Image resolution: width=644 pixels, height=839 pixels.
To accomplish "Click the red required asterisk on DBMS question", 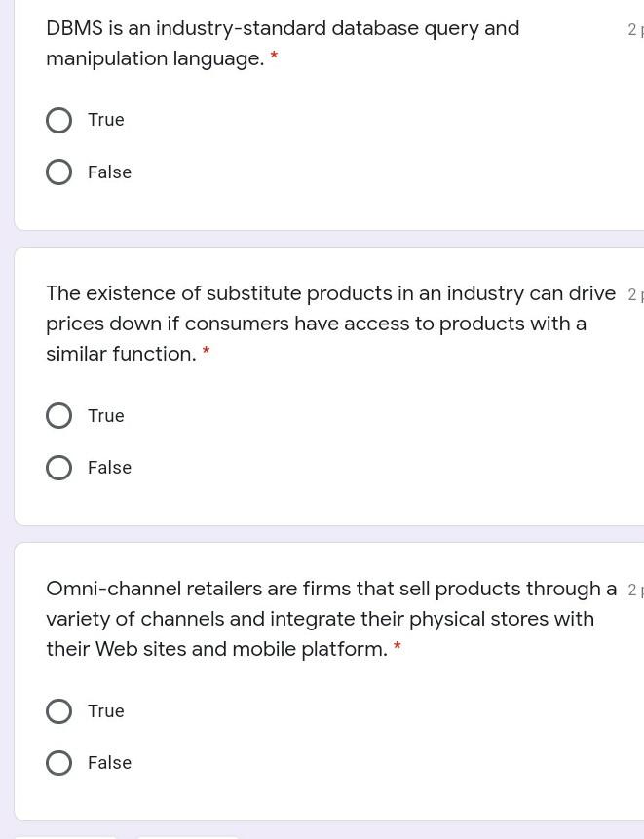I will (274, 57).
